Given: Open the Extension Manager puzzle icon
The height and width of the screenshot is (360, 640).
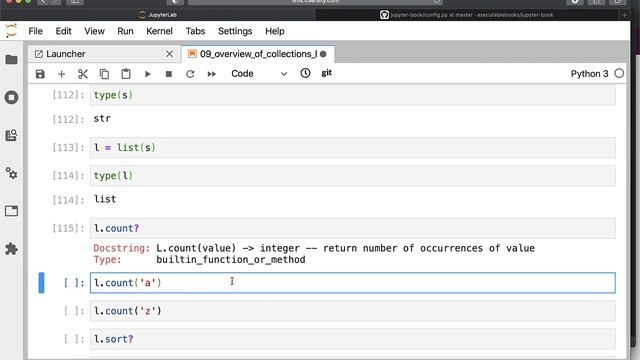Looking at the screenshot, I should click(x=11, y=249).
